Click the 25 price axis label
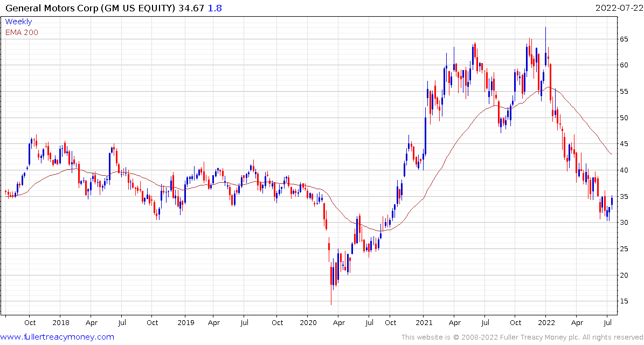 (x=624, y=249)
